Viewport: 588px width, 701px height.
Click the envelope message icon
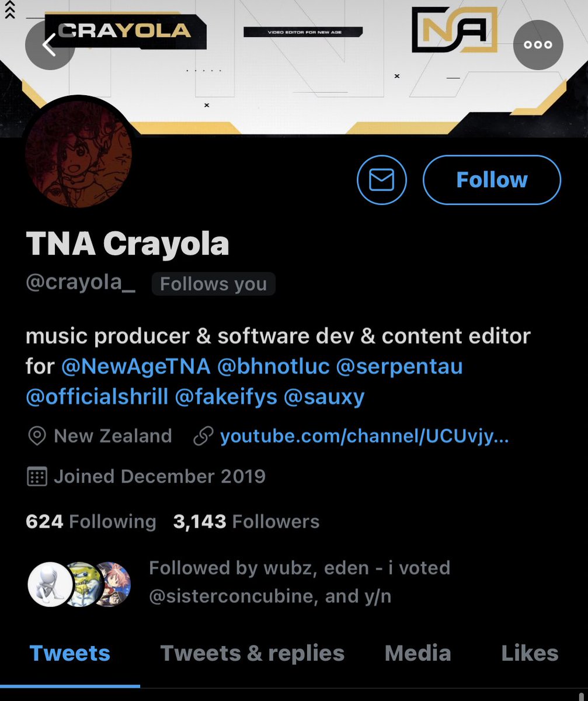click(x=382, y=181)
